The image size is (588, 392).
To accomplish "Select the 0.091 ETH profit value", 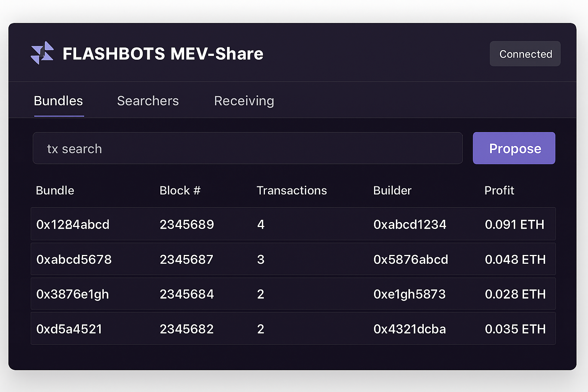I will [514, 224].
